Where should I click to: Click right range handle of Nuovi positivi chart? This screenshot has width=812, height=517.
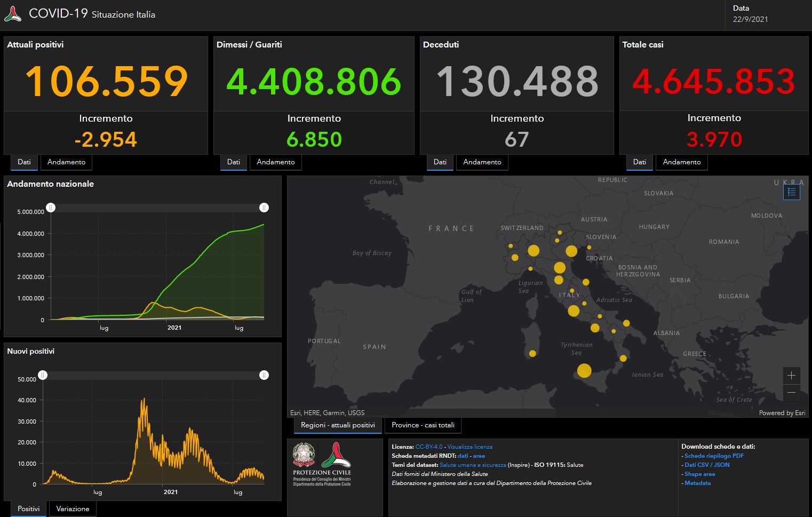(264, 375)
